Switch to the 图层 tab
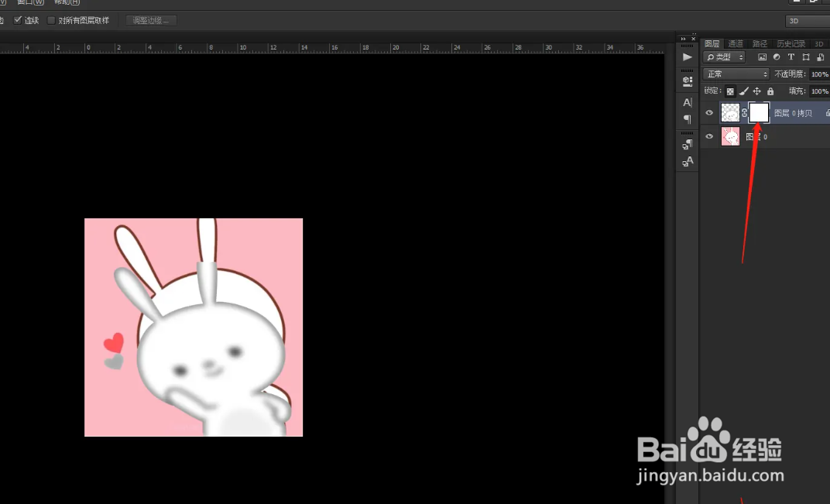830x504 pixels. click(x=712, y=43)
